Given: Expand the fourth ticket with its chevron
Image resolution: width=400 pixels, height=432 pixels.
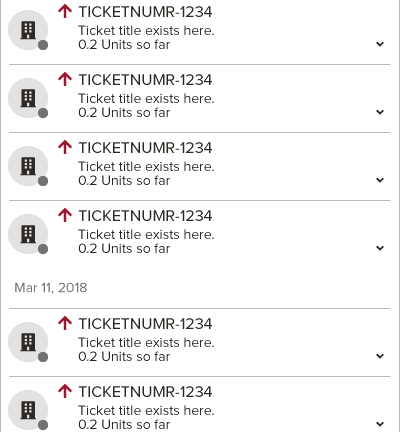Looking at the screenshot, I should [380, 248].
